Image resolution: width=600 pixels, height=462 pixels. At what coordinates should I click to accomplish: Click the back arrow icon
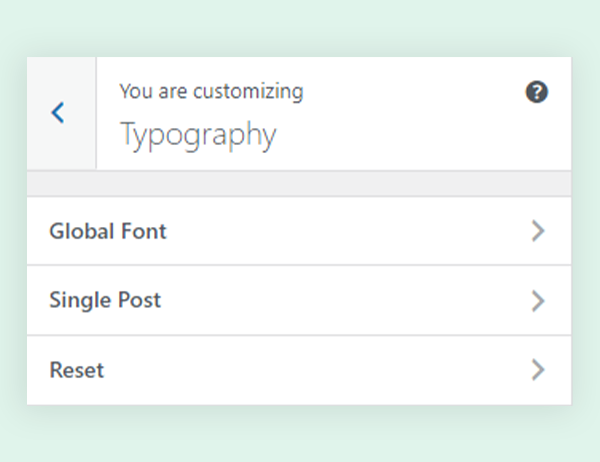[x=58, y=113]
